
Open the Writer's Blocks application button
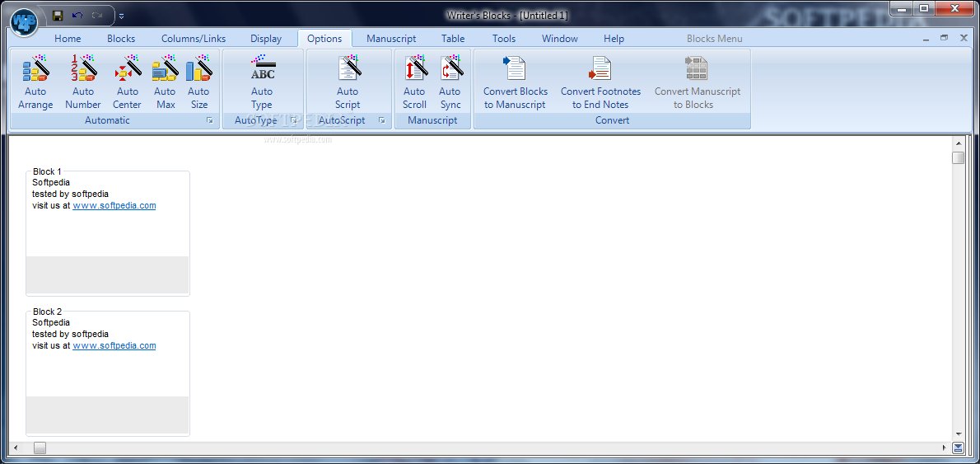pos(24,21)
